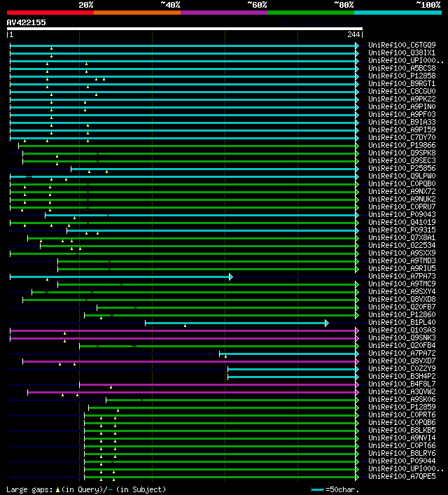Select UniRef100_Q41019 label

coord(402,222)
